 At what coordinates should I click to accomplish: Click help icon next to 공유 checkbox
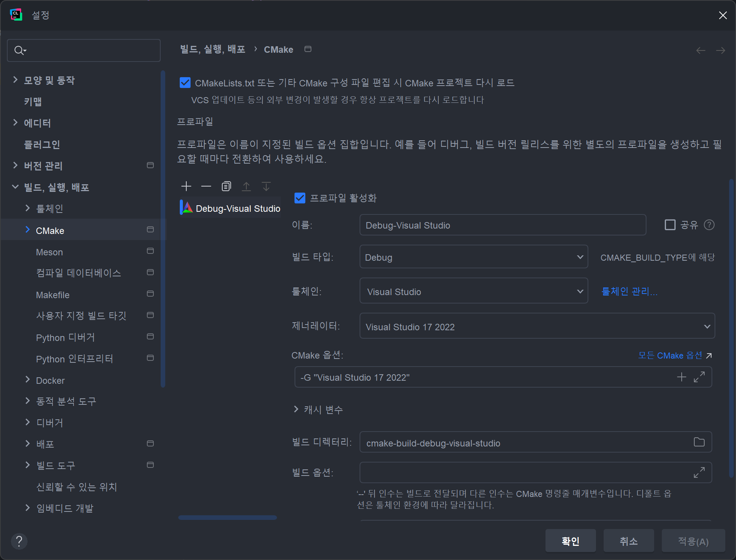tap(709, 225)
